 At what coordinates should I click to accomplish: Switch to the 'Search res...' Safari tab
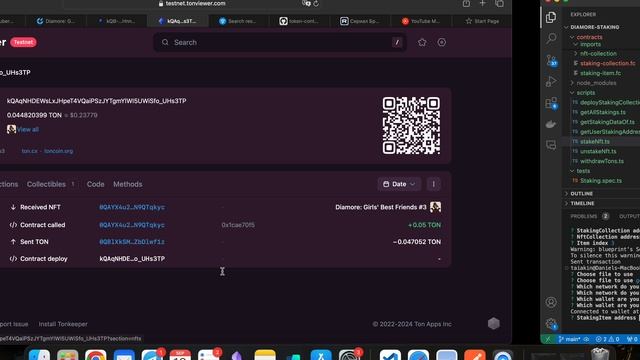[x=238, y=21]
